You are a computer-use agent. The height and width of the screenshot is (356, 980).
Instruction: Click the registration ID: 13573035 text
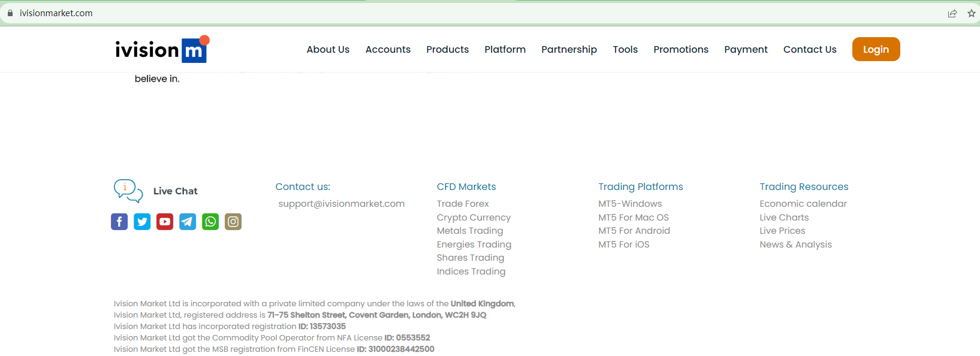coord(322,327)
